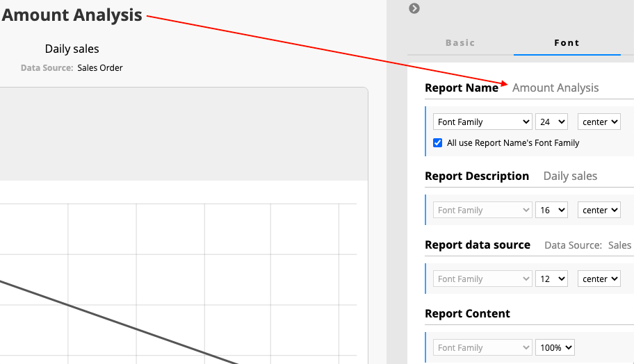
Task: Click the Daily sales description text
Action: [x=72, y=49]
